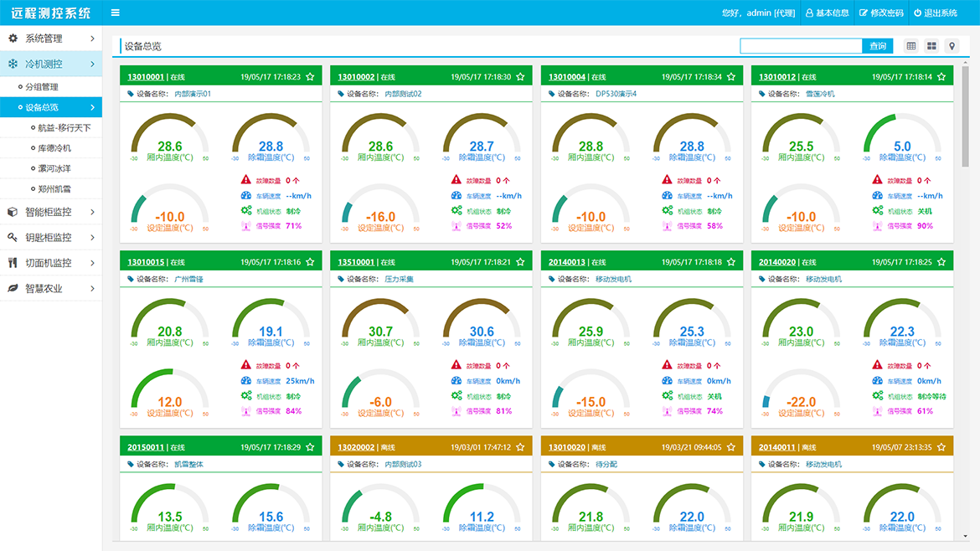Image resolution: width=980 pixels, height=551 pixels.
Task: Switch to table list view
Action: [x=911, y=46]
